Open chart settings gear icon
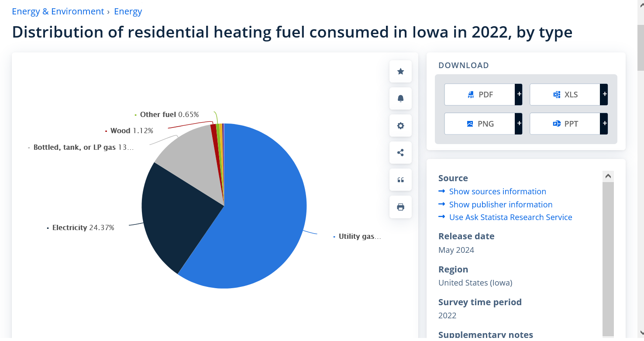The image size is (644, 341). [x=400, y=126]
